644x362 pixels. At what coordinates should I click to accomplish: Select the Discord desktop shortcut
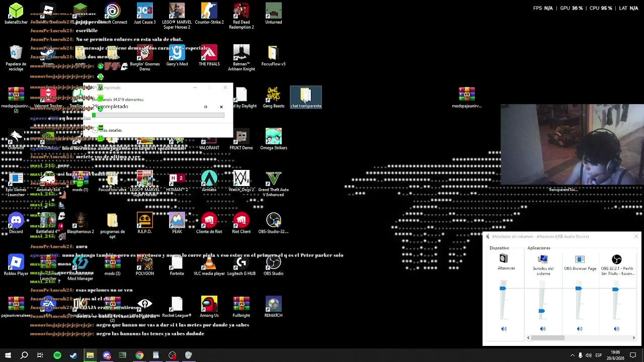tap(16, 223)
